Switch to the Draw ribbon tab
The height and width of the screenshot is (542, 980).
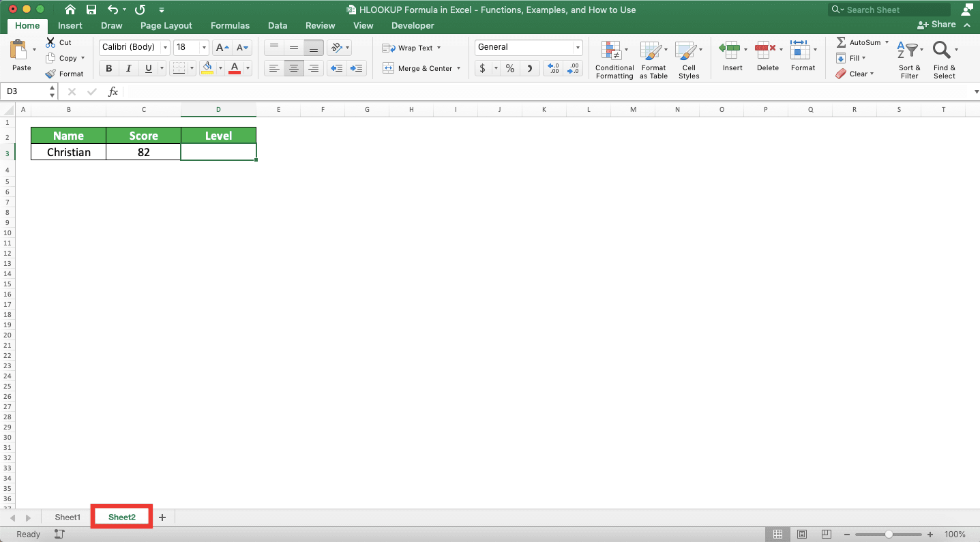click(111, 26)
